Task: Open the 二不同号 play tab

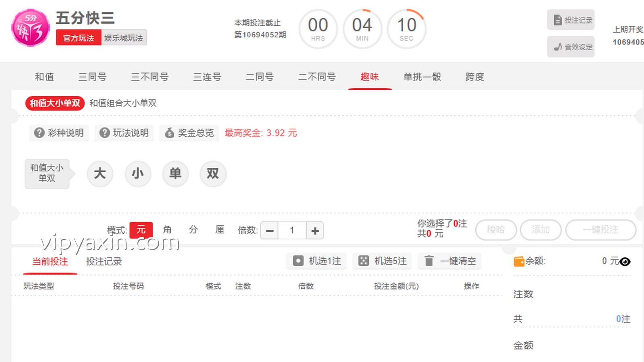Action: tap(317, 77)
